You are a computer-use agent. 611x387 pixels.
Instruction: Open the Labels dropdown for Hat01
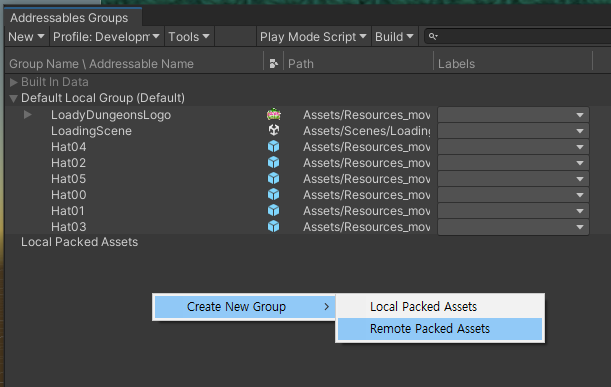click(513, 211)
